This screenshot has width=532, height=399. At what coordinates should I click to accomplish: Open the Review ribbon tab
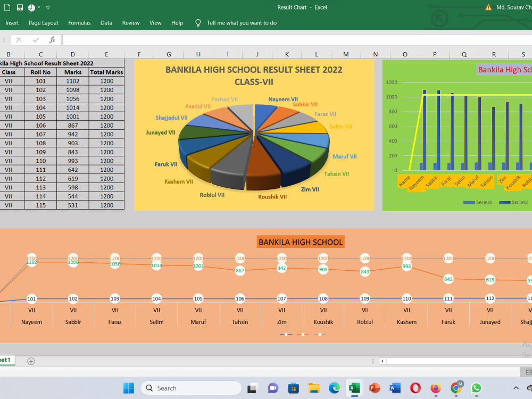pyautogui.click(x=131, y=23)
